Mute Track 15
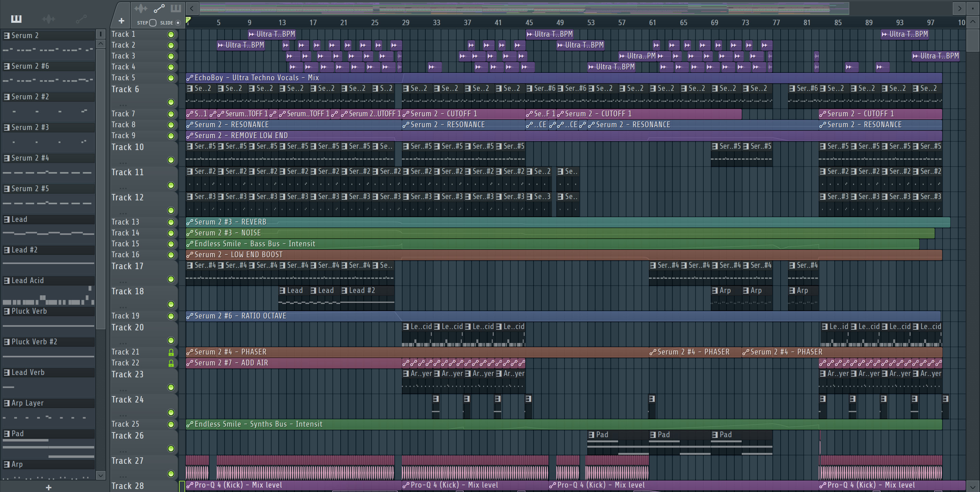 [171, 244]
